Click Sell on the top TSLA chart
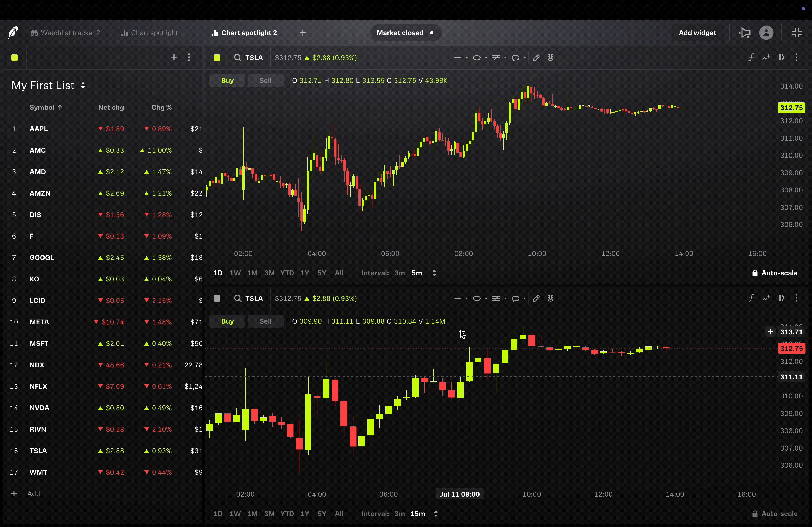Image resolution: width=812 pixels, height=527 pixels. point(266,80)
